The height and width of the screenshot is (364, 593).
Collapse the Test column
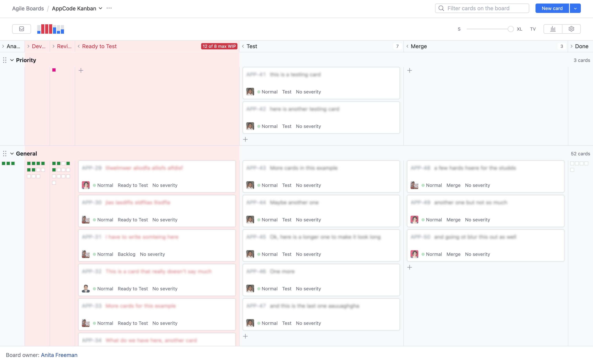click(x=243, y=46)
